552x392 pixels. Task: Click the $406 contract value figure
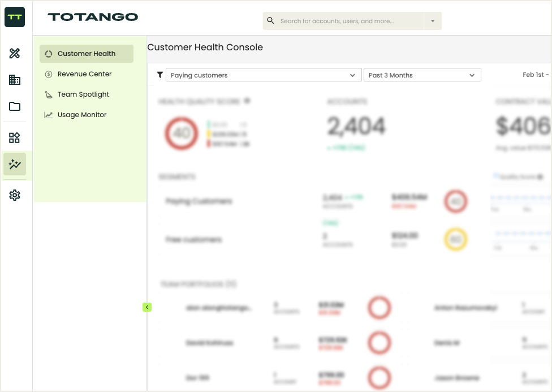click(524, 126)
